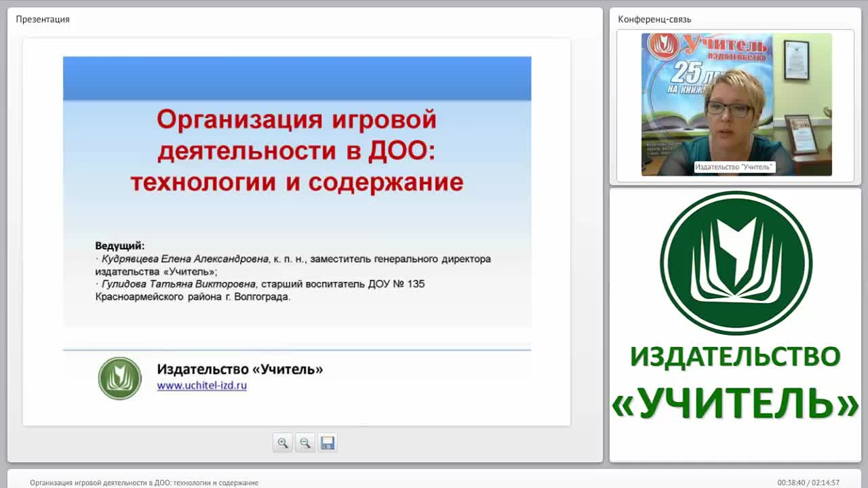
Task: Click the name Гулидова Татьяна Викторовна
Action: pos(179,284)
